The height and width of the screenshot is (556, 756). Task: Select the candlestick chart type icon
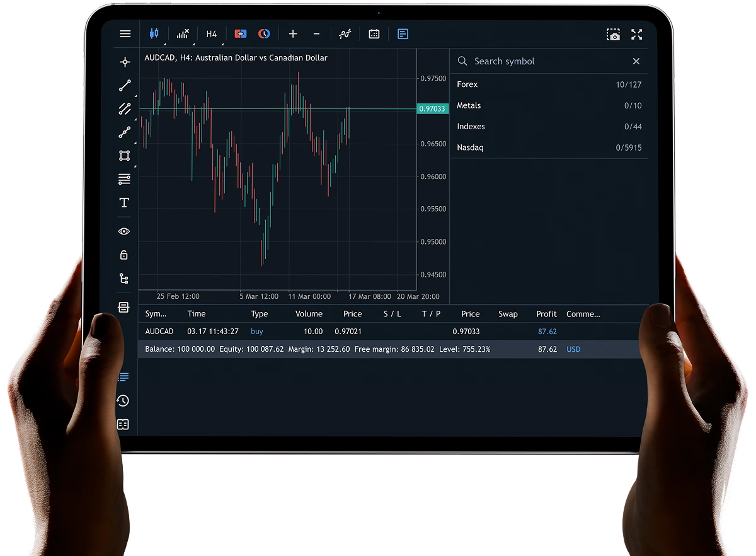point(154,34)
